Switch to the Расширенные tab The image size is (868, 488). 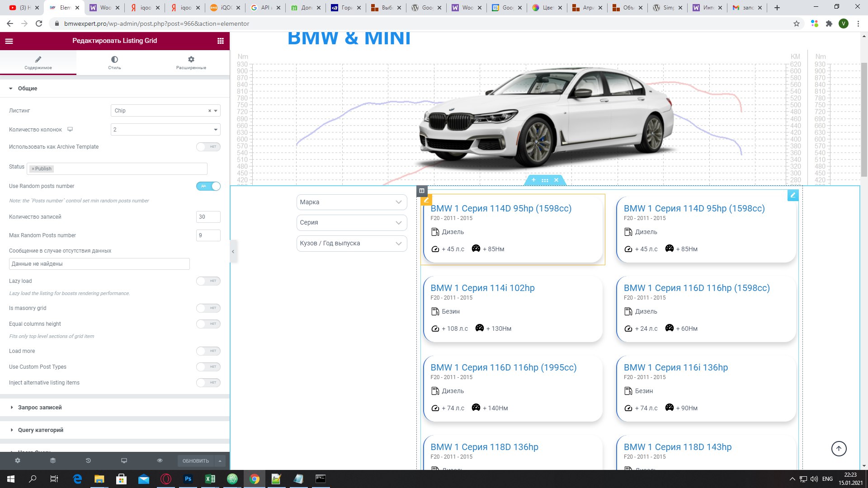[191, 63]
